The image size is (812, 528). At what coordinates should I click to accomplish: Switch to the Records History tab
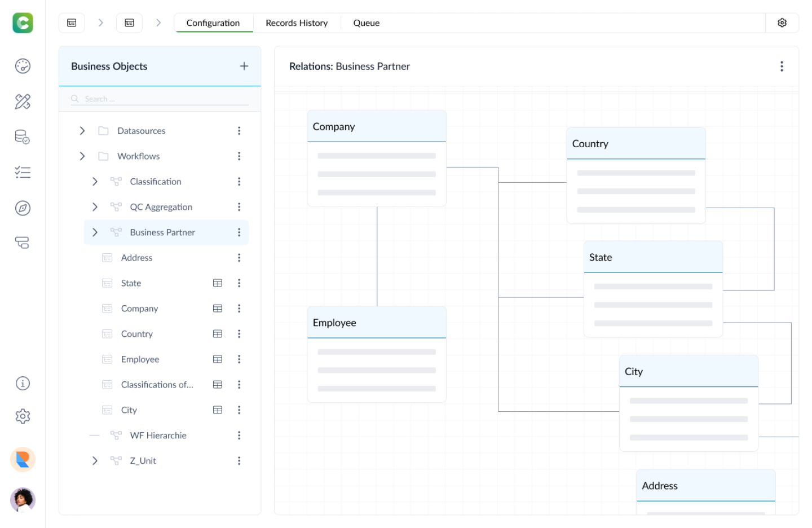(x=297, y=23)
